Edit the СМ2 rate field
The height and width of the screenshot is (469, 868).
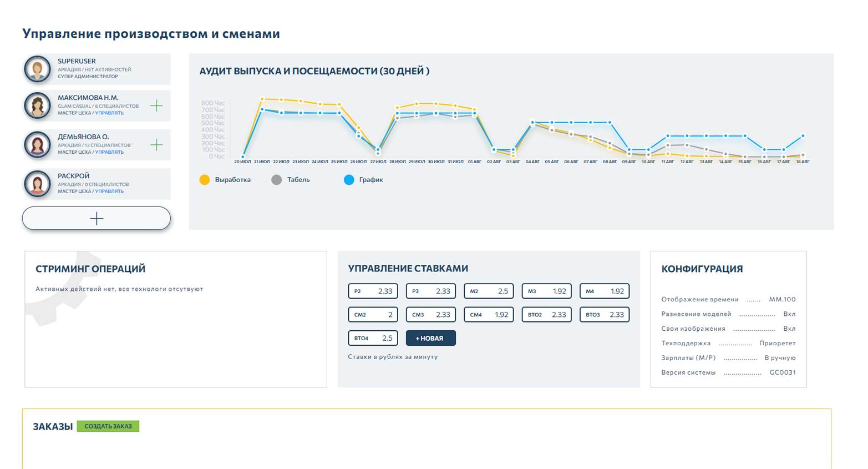coord(373,315)
